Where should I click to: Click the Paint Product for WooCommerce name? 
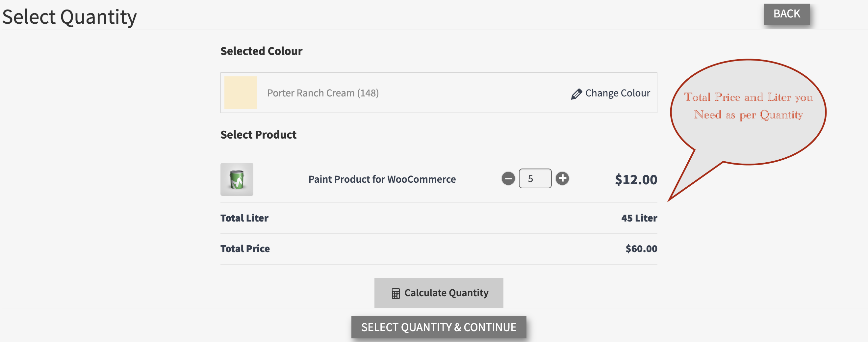[382, 179]
